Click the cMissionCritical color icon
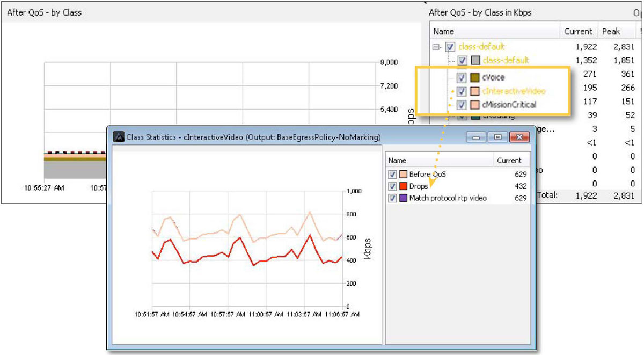This screenshot has width=644, height=355. (475, 105)
